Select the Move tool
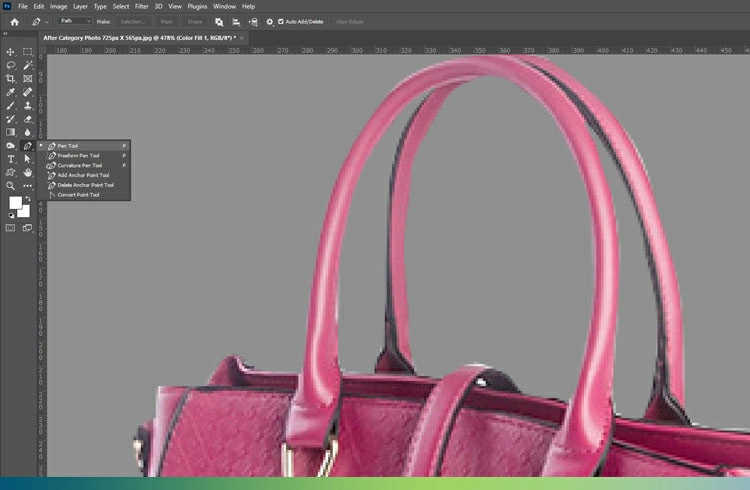 pyautogui.click(x=11, y=52)
